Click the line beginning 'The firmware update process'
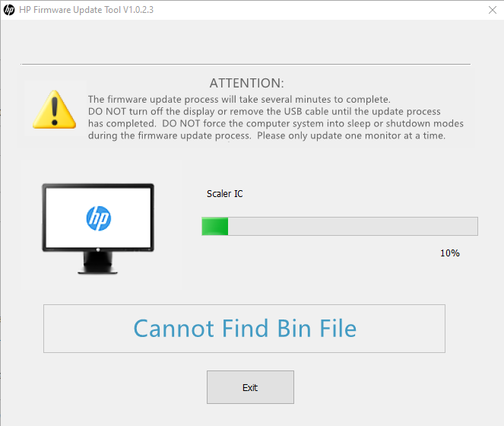The height and width of the screenshot is (426, 504). coord(239,99)
